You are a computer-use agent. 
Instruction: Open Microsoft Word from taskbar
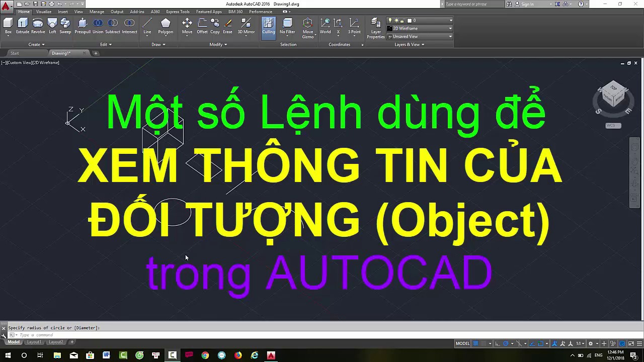(x=106, y=355)
